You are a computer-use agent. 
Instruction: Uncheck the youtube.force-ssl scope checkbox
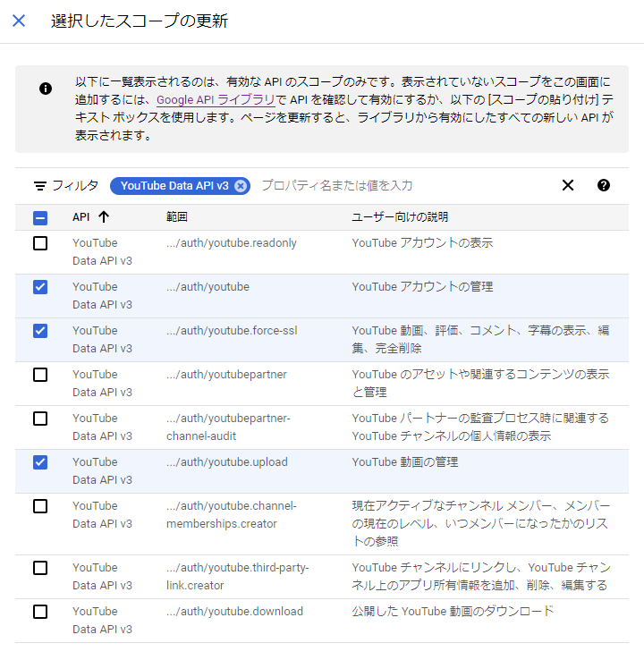40,331
